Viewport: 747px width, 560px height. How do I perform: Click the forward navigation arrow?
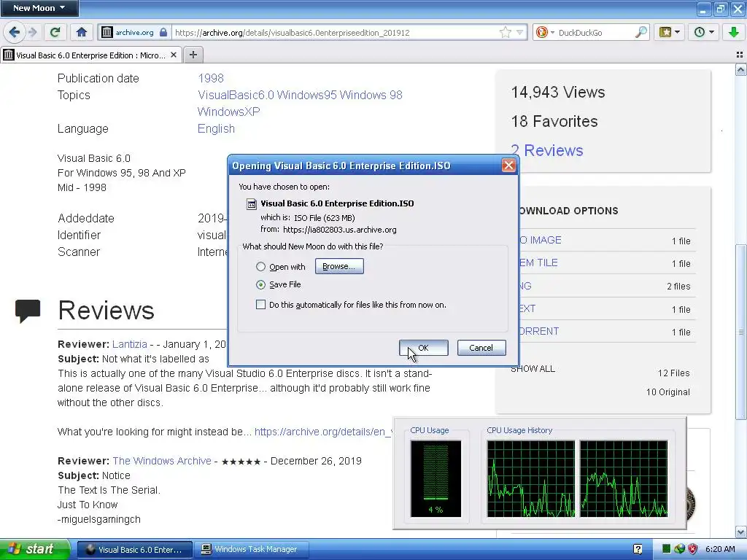point(32,32)
